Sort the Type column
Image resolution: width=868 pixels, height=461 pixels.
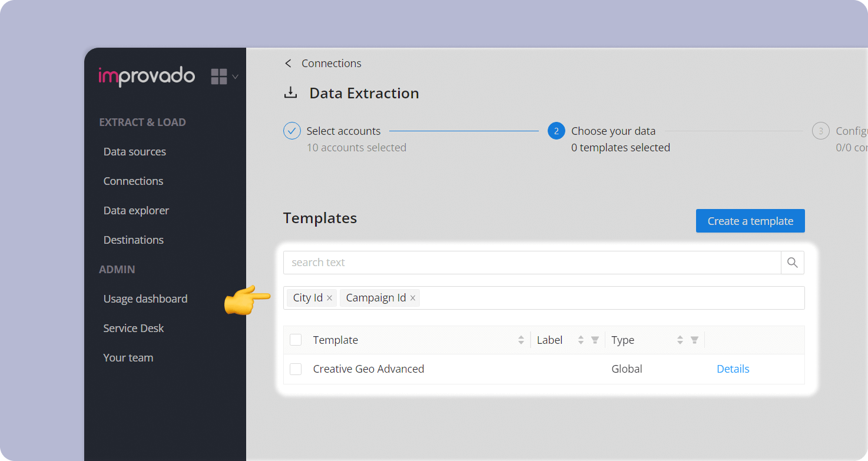pos(680,340)
